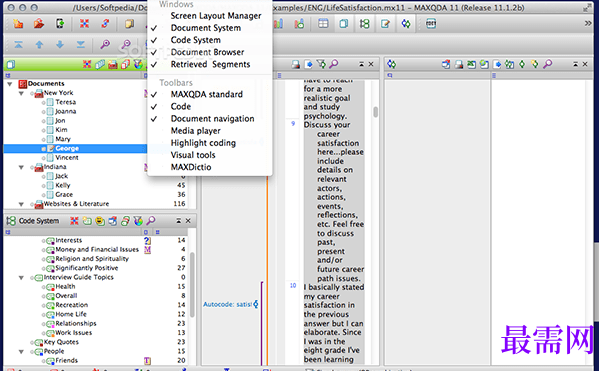Click the Autocode: satis coding stripe label
This screenshot has width=613, height=371.
click(x=228, y=304)
